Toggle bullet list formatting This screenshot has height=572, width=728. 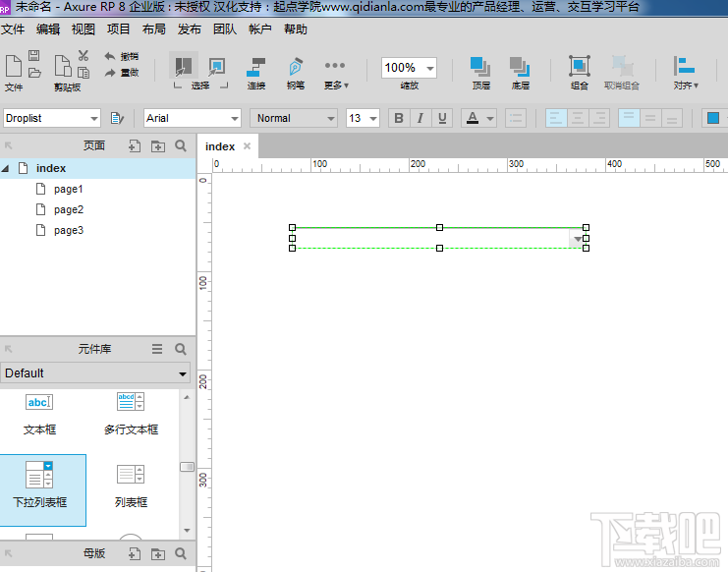516,118
